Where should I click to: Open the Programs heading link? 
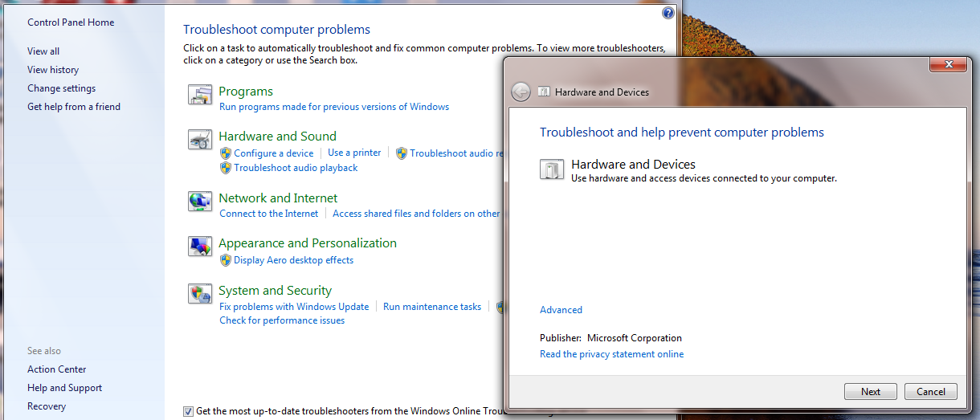tap(246, 92)
